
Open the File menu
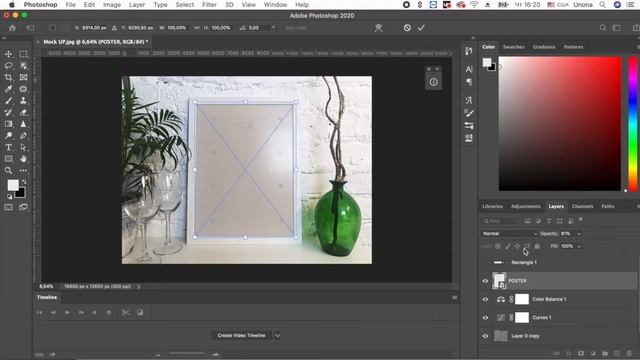pos(71,4)
